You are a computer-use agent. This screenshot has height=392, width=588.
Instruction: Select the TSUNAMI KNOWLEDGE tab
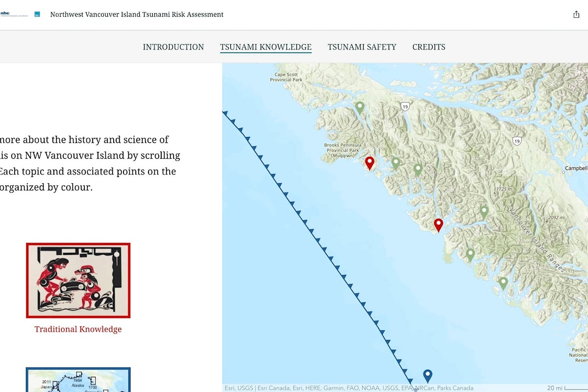click(266, 47)
